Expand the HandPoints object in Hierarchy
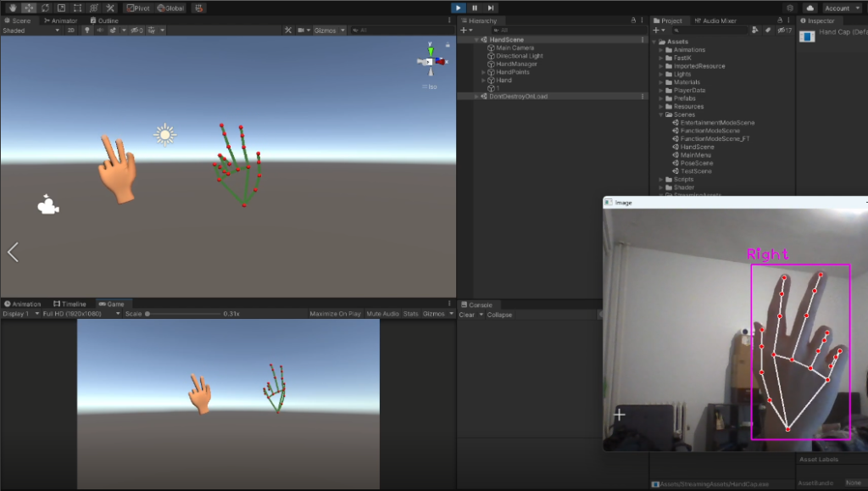 [x=483, y=72]
